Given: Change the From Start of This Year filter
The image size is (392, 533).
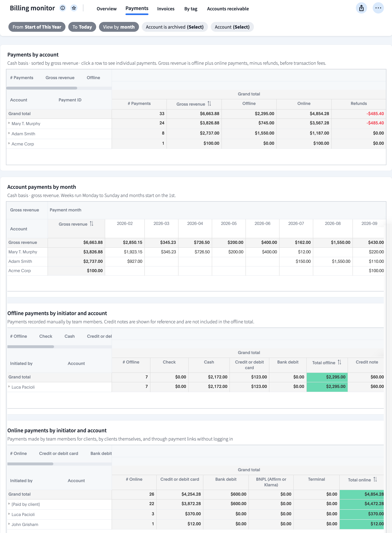Looking at the screenshot, I should [37, 27].
